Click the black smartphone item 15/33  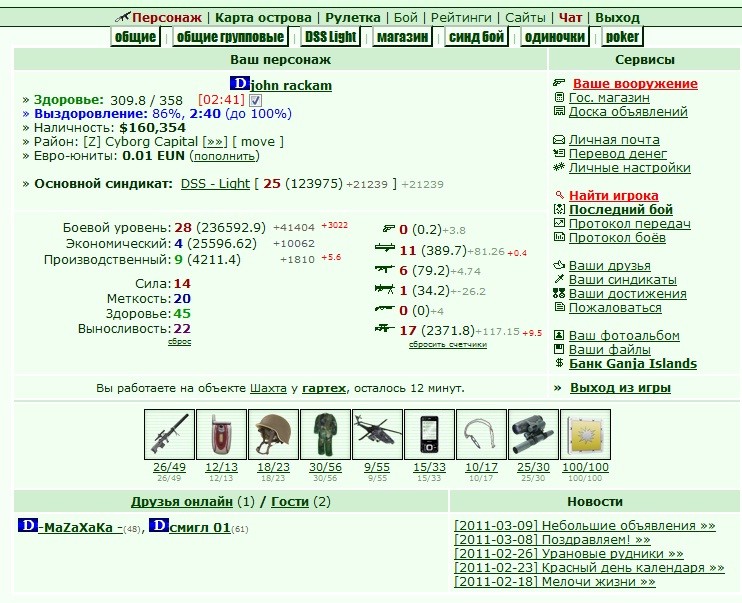click(430, 435)
